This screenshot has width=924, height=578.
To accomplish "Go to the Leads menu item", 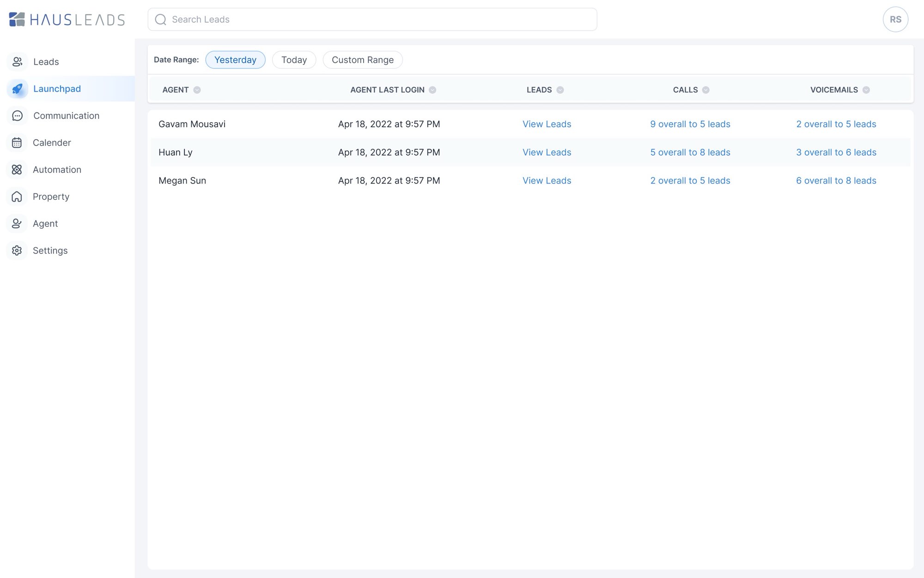I will coord(46,61).
